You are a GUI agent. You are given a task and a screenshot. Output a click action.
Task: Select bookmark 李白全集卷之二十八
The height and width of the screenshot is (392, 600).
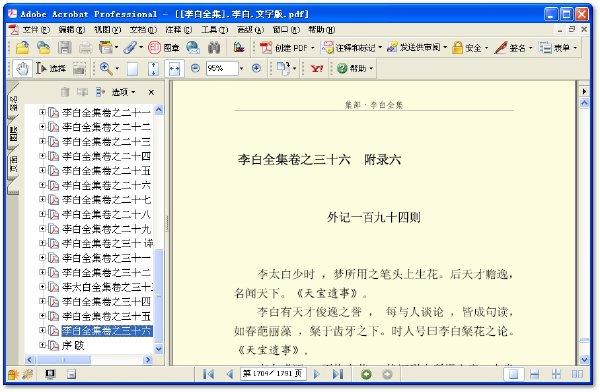106,214
